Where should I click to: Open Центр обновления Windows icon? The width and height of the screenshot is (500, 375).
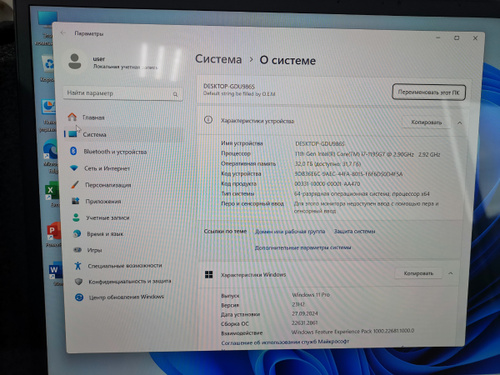[79, 297]
